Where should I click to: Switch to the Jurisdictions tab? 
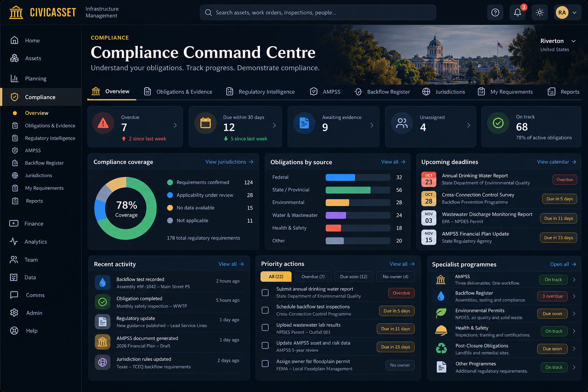tap(444, 92)
